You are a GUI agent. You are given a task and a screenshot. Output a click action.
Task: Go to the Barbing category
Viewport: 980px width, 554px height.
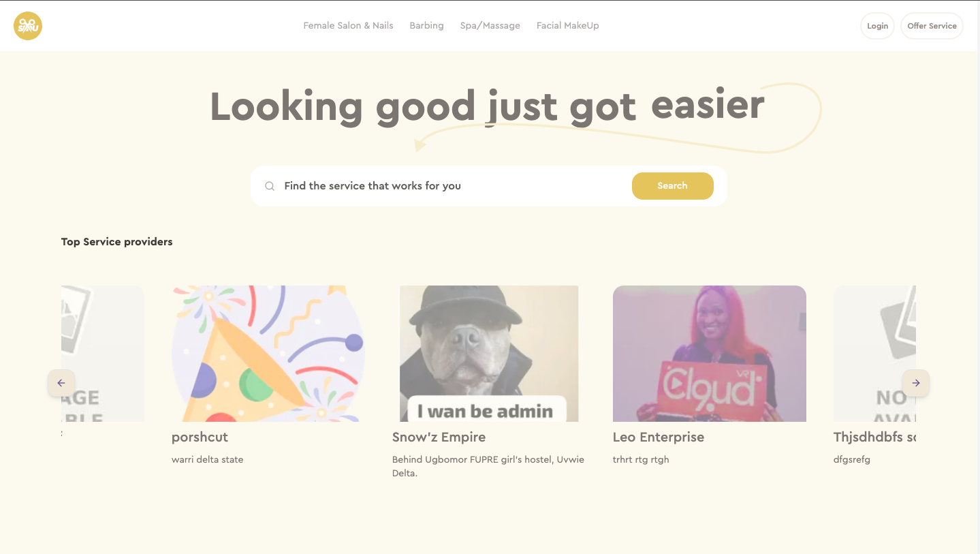[x=426, y=26]
